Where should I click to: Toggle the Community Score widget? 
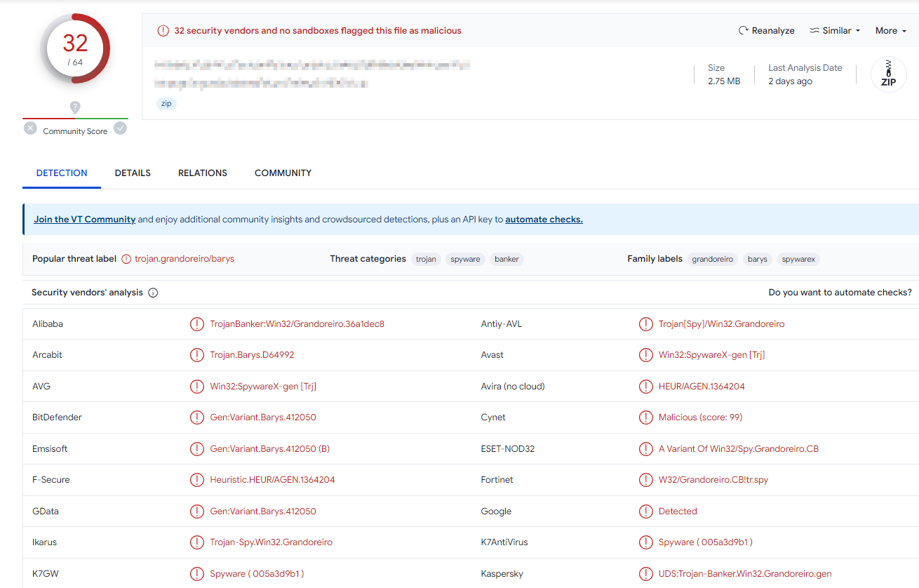[x=75, y=131]
